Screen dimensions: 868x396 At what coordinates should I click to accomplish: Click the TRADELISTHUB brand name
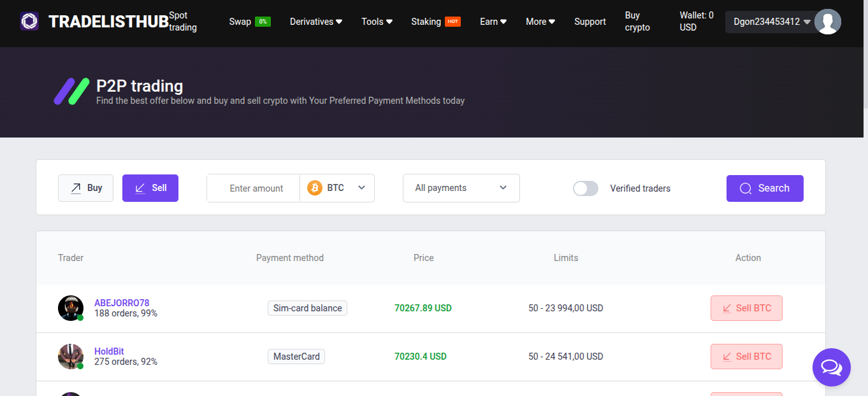click(108, 22)
